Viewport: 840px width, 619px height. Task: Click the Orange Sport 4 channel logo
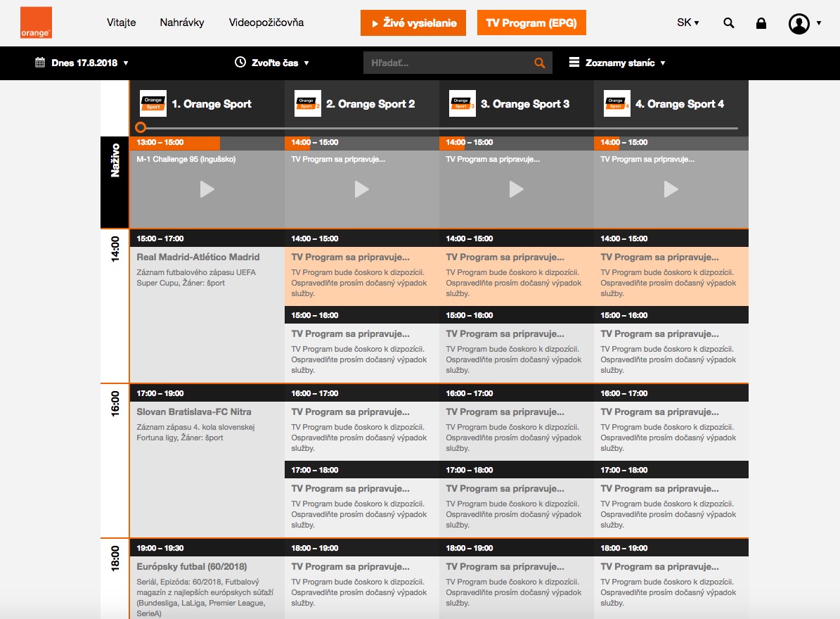(616, 103)
